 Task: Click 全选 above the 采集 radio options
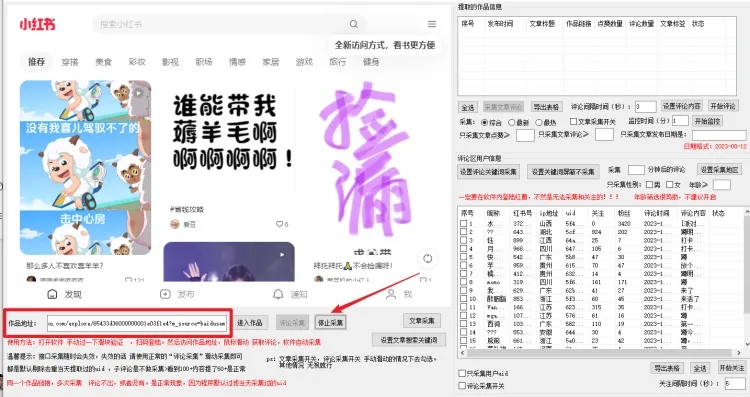(x=468, y=107)
